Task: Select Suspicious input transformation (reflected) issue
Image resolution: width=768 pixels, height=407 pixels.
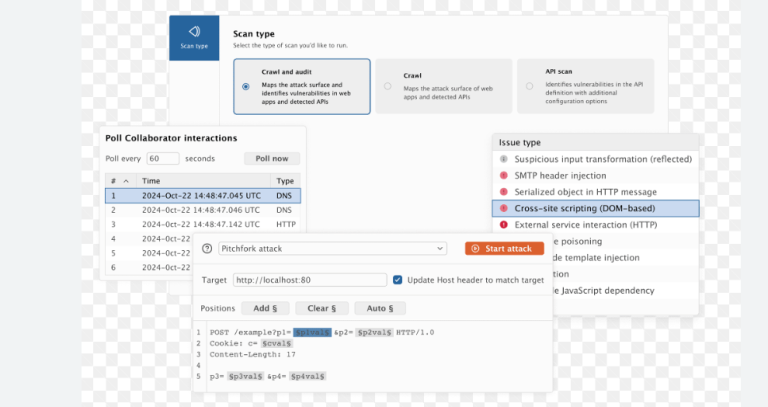Action: point(596,159)
